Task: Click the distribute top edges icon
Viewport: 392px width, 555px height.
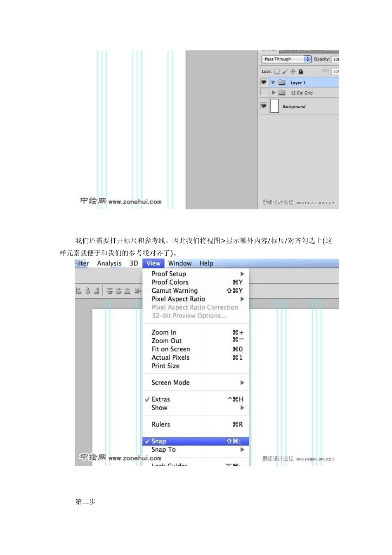Action: point(110,291)
